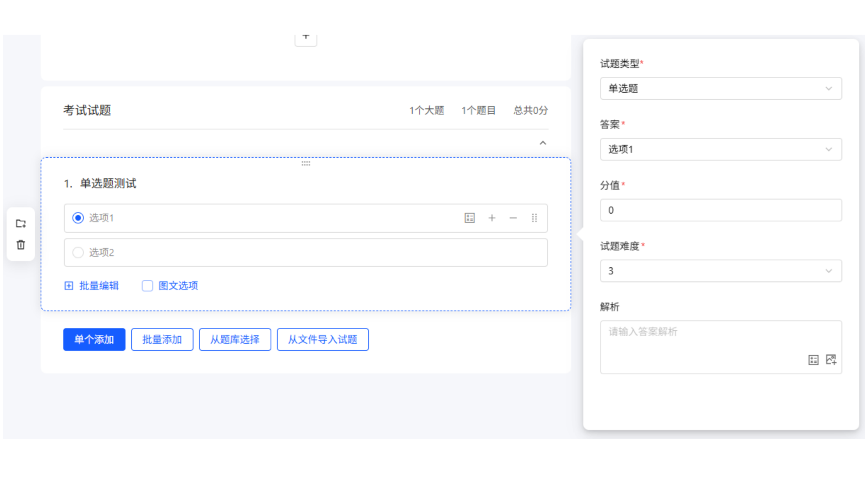Click the blue 单个添加 button
868x488 pixels.
(94, 339)
